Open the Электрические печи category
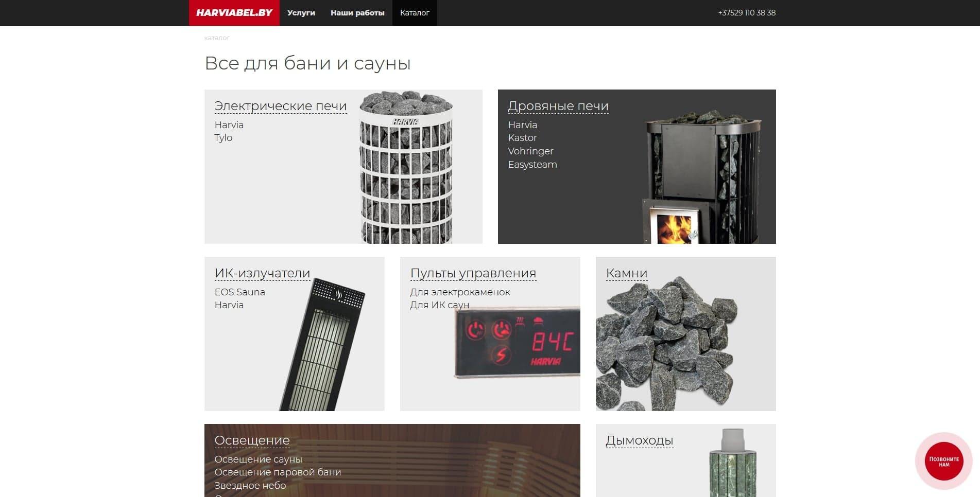This screenshot has height=497, width=980. [x=281, y=106]
